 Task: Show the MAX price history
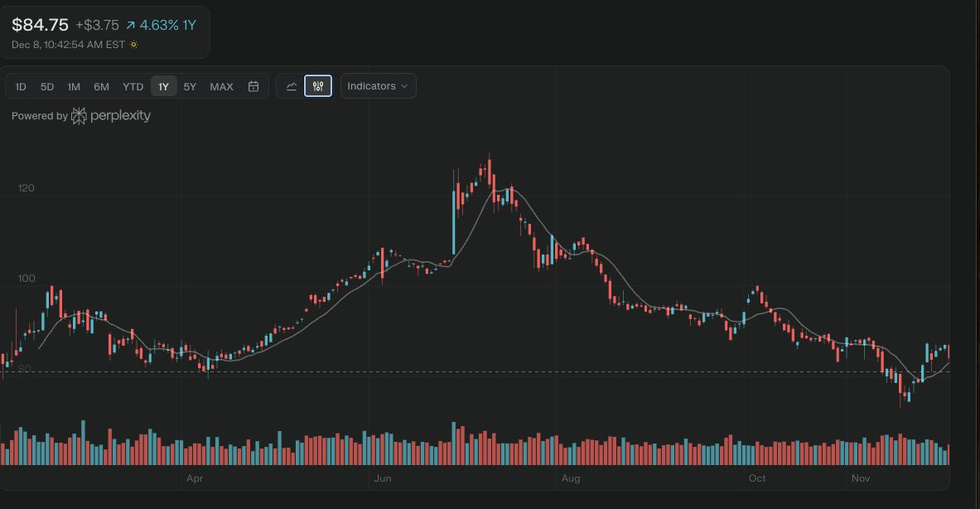pos(221,86)
